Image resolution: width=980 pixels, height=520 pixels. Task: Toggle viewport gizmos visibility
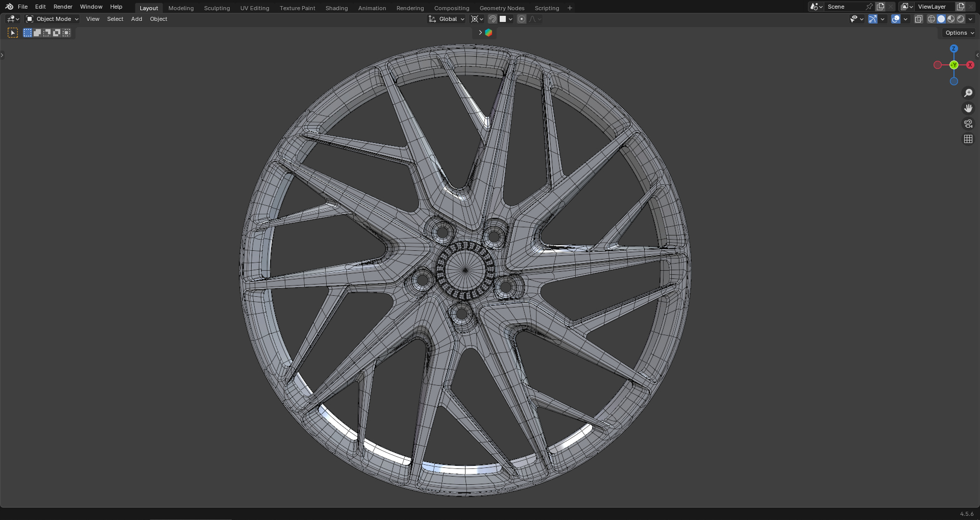point(873,19)
